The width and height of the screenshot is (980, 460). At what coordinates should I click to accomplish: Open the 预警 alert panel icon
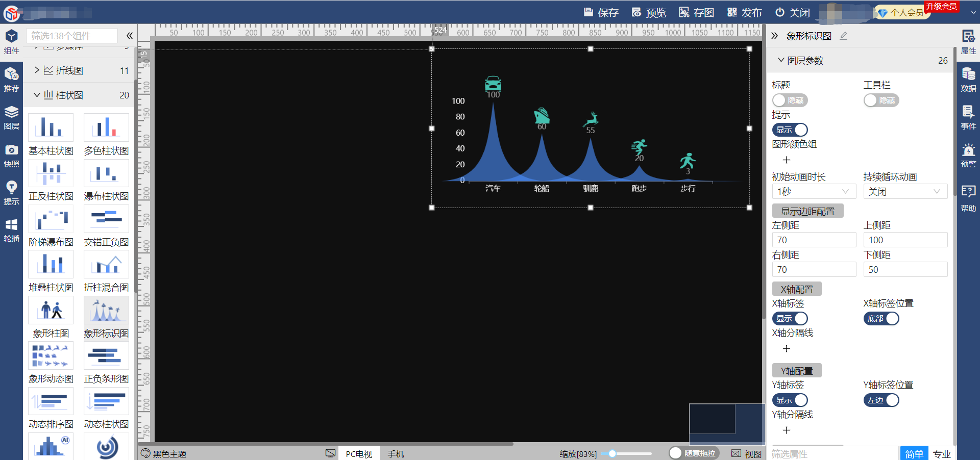pyautogui.click(x=968, y=156)
